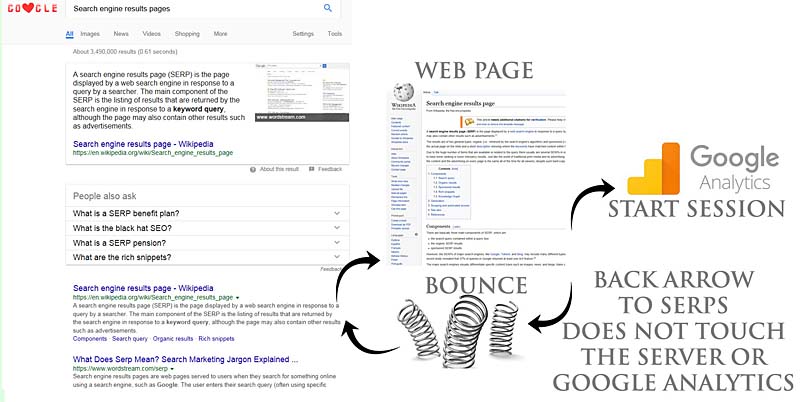800x402 pixels.
Task: Open the Components sitelink
Action: point(90,339)
